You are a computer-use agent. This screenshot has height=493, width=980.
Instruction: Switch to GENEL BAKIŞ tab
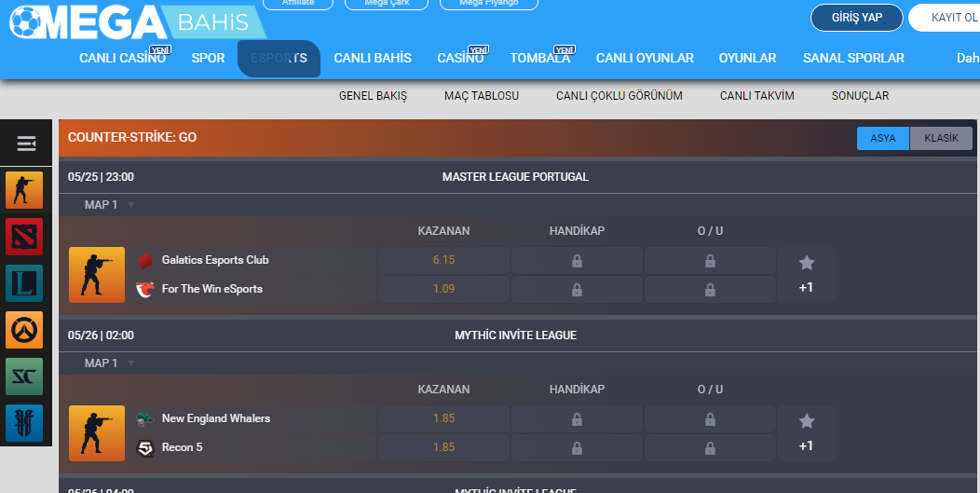point(374,96)
